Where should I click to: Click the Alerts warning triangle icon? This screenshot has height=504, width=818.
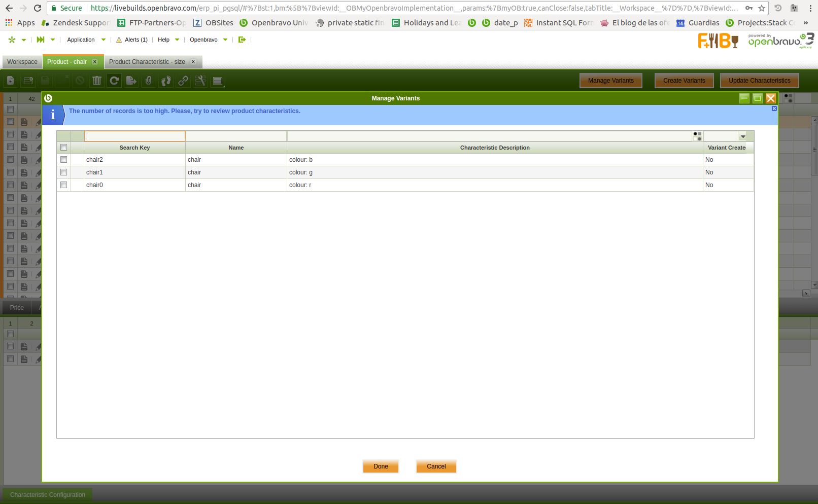(119, 40)
